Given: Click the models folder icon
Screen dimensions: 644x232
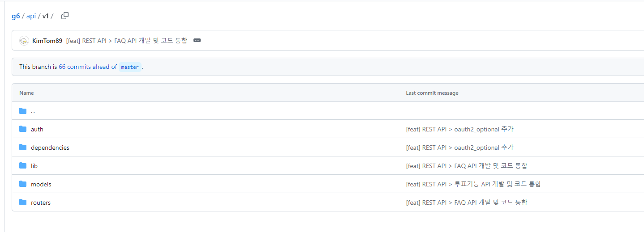Looking at the screenshot, I should (23, 184).
